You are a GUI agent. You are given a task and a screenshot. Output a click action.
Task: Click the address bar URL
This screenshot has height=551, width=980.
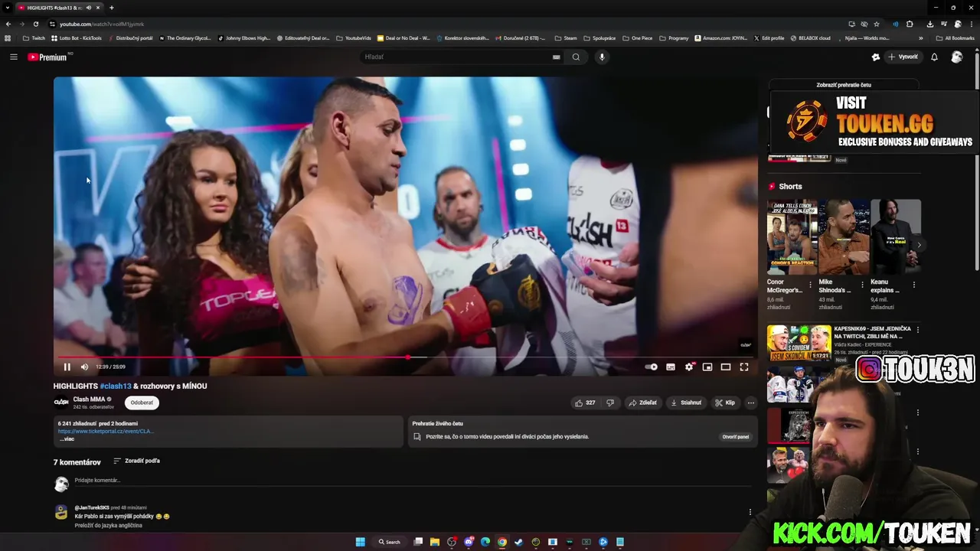[x=102, y=24]
